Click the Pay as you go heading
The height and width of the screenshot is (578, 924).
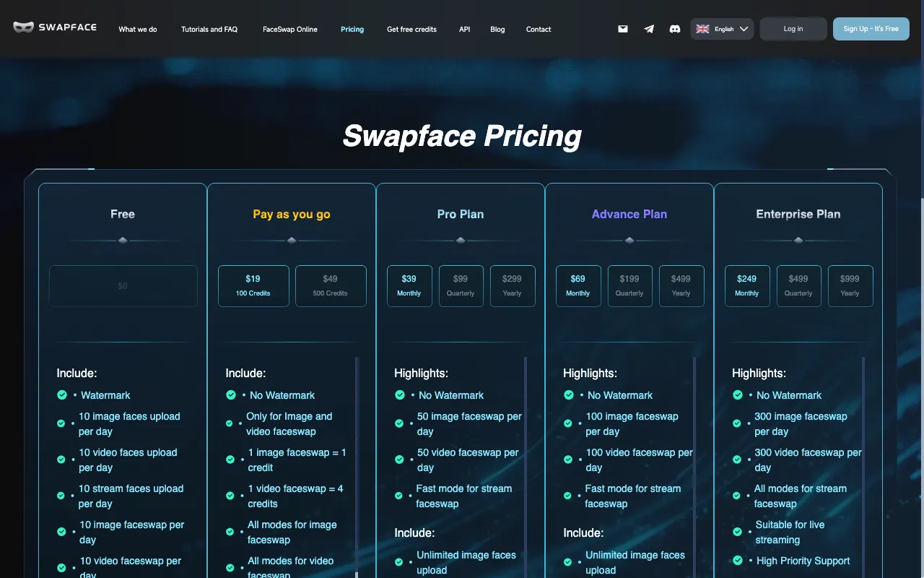[x=292, y=214]
